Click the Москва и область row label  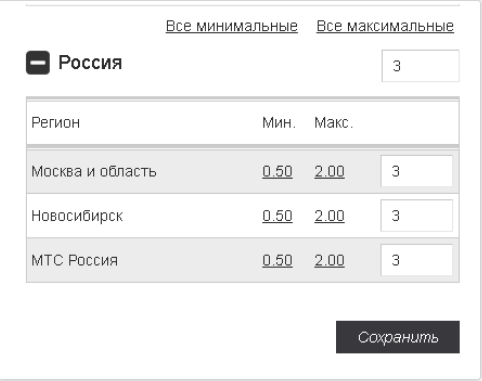(x=94, y=171)
